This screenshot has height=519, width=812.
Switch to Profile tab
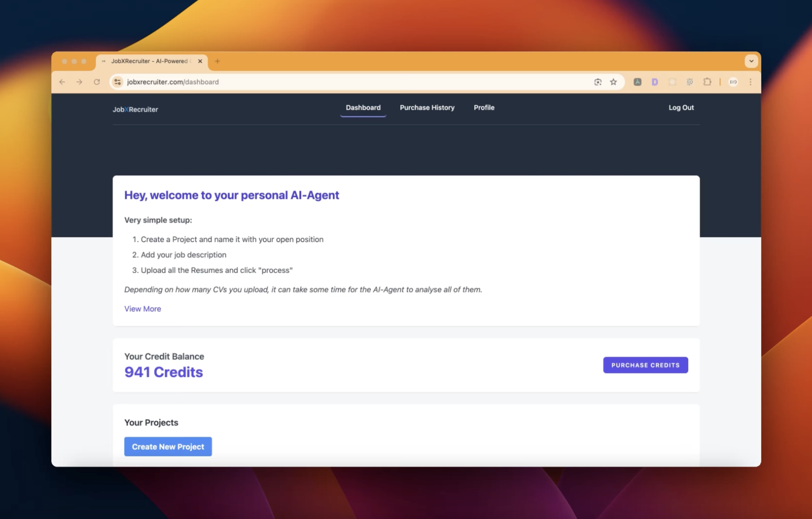[x=484, y=108]
